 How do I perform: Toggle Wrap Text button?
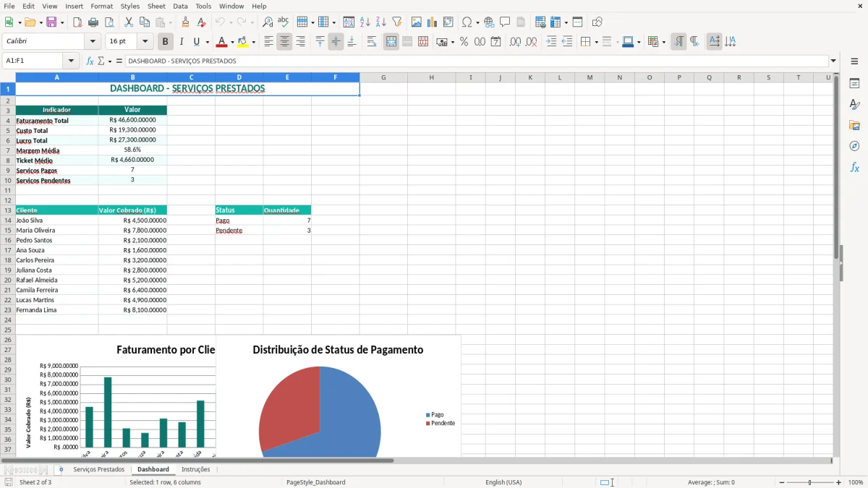point(372,42)
